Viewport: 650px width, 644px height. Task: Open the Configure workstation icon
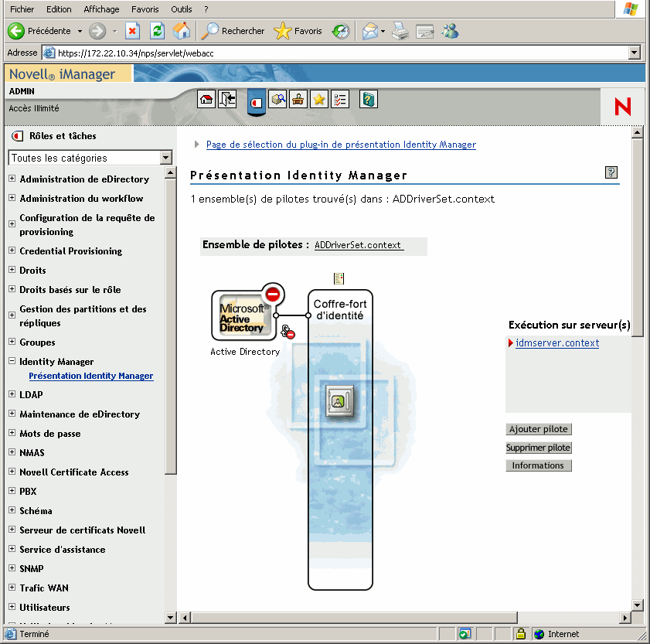[x=298, y=101]
